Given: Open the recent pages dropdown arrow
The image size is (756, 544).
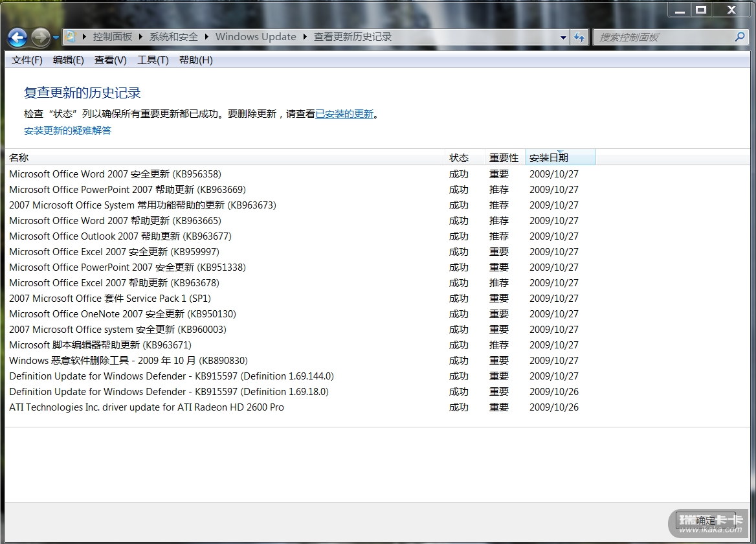Looking at the screenshot, I should click(x=56, y=37).
